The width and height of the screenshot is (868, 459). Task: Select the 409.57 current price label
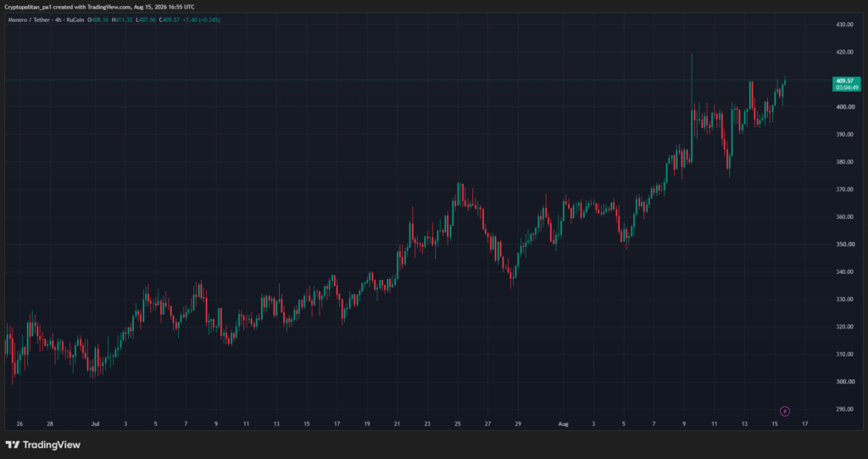[846, 81]
